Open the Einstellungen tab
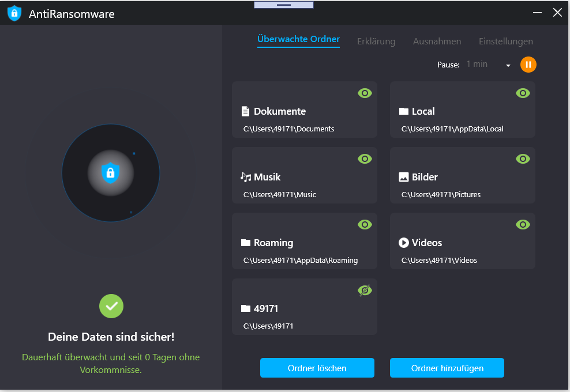This screenshot has width=570, height=392. click(505, 42)
